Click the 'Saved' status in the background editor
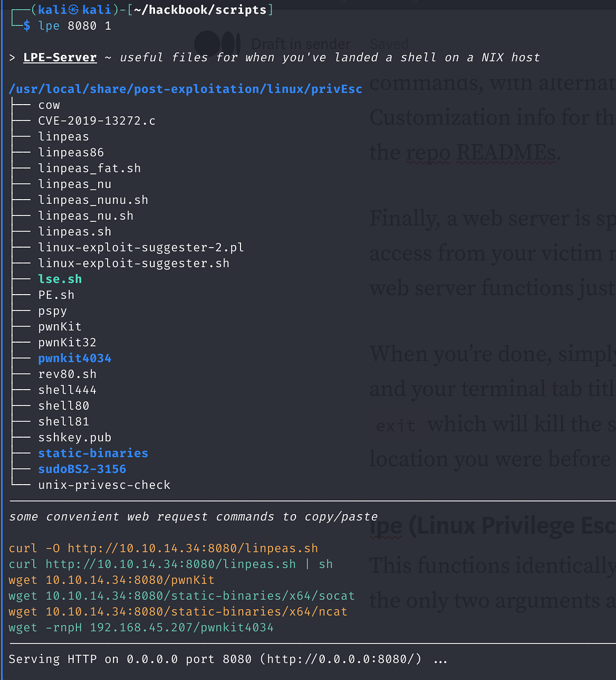Viewport: 616px width, 680px height. pyautogui.click(x=389, y=44)
